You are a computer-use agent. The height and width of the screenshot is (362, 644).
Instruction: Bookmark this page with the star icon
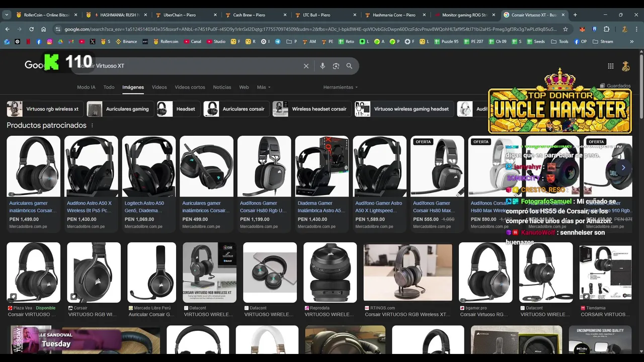tap(566, 29)
